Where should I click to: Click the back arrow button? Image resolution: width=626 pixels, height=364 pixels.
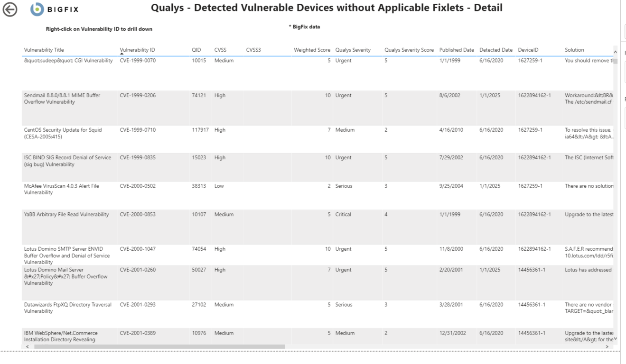pyautogui.click(x=9, y=9)
